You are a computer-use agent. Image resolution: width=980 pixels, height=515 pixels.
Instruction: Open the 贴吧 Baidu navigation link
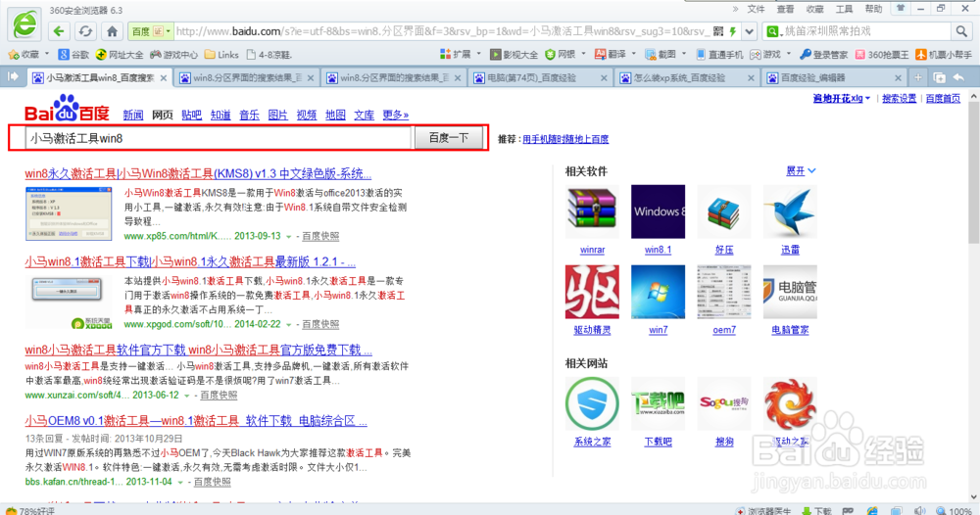click(x=191, y=115)
